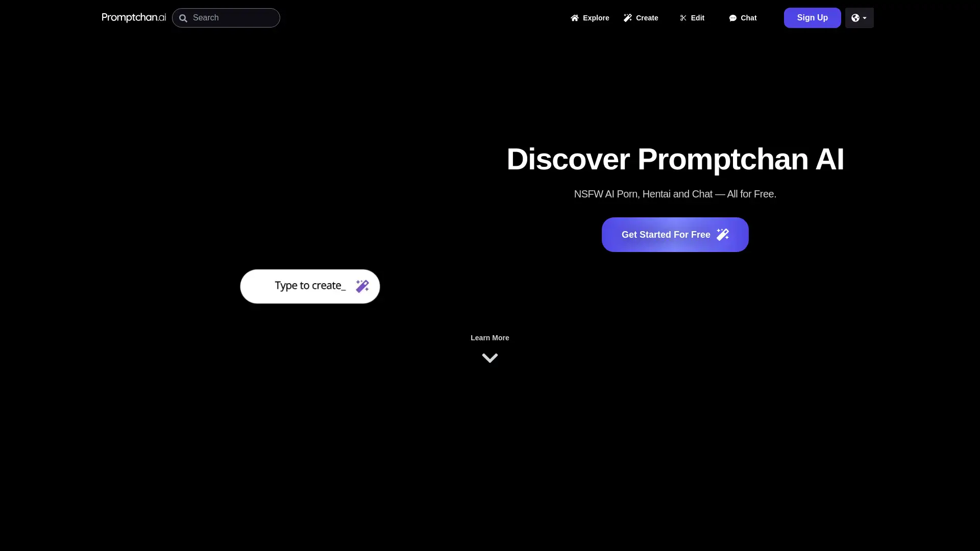Click the Explore navigation icon
Viewport: 980px width, 551px height.
point(575,17)
